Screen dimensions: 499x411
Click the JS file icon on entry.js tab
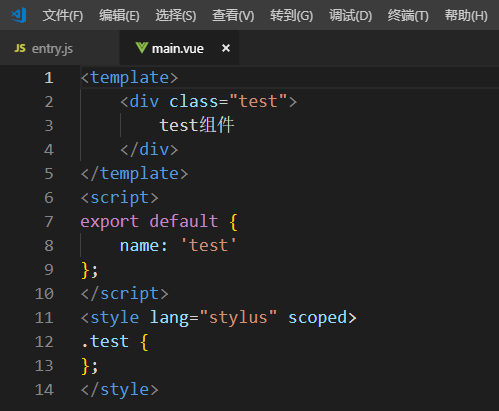tap(20, 48)
